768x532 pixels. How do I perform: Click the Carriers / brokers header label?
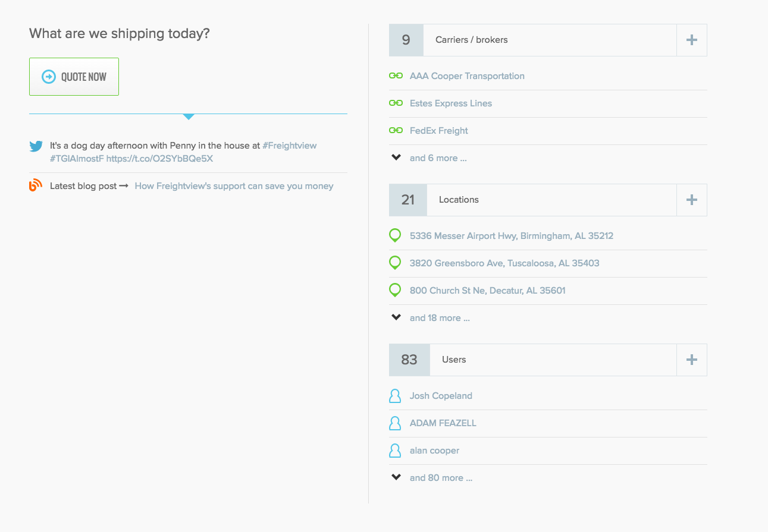pos(472,40)
